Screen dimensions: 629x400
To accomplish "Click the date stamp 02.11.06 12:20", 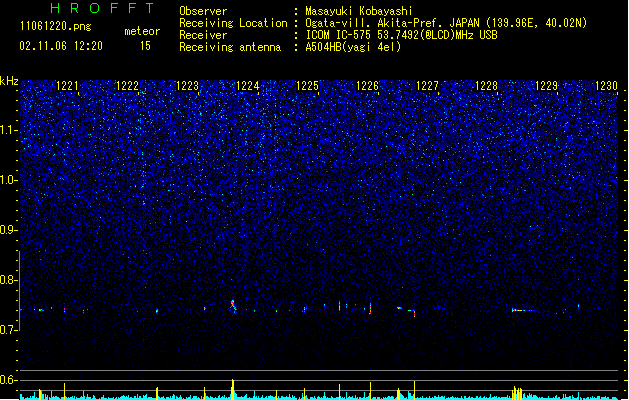I will click(61, 46).
